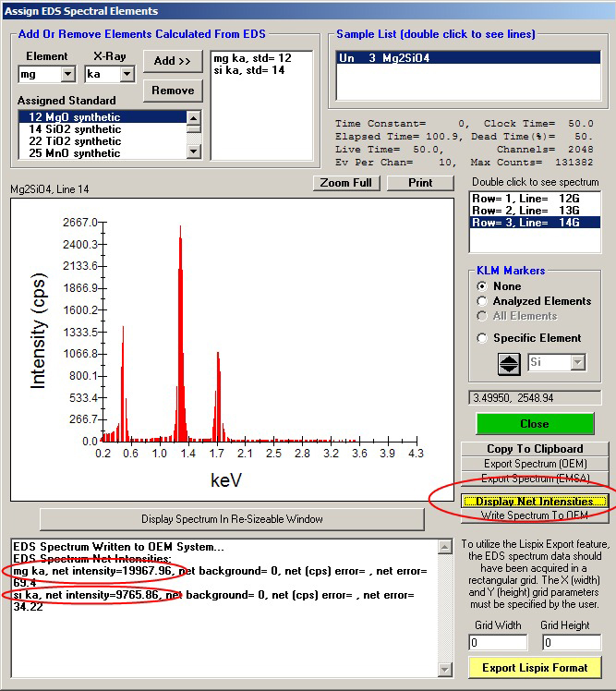
Task: Select the None KLM marker option
Action: (x=482, y=286)
